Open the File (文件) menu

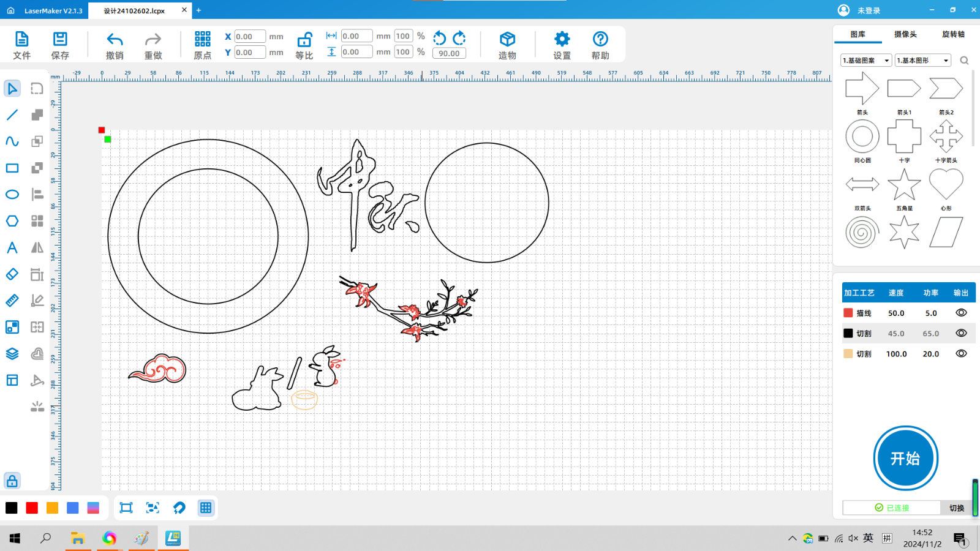point(21,40)
